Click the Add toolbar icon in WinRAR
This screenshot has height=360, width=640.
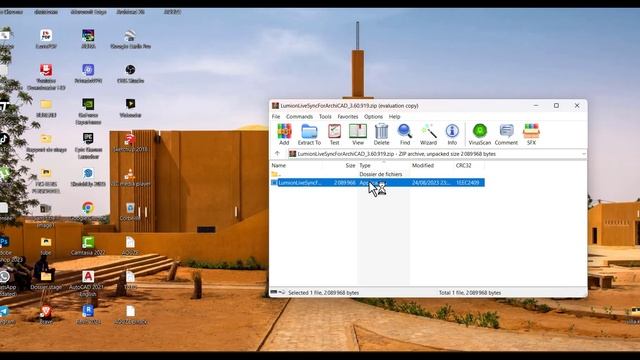point(284,135)
